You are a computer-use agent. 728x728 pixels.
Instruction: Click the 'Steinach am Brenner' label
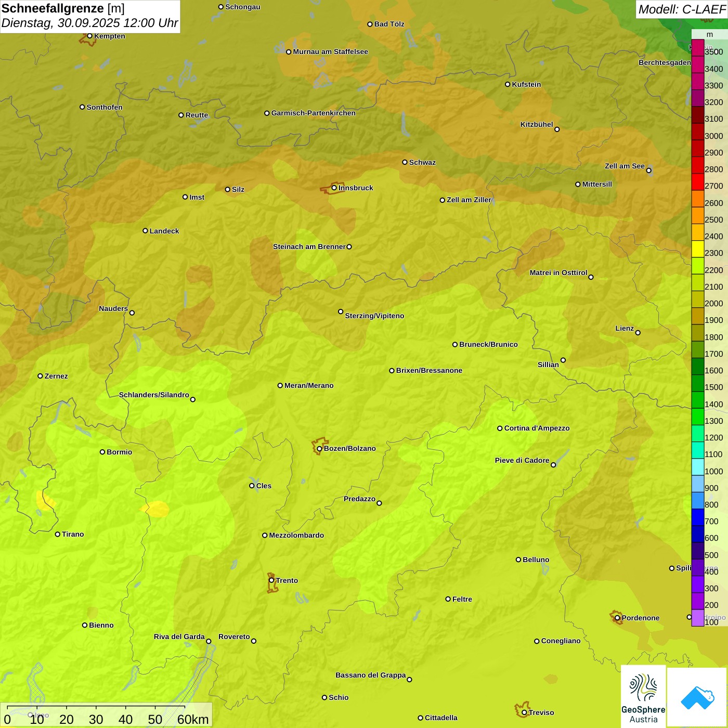[x=309, y=246]
